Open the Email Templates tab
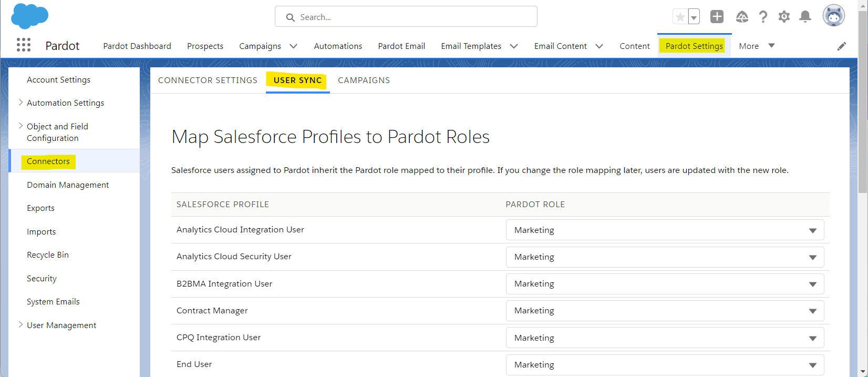The height and width of the screenshot is (377, 868). 471,46
